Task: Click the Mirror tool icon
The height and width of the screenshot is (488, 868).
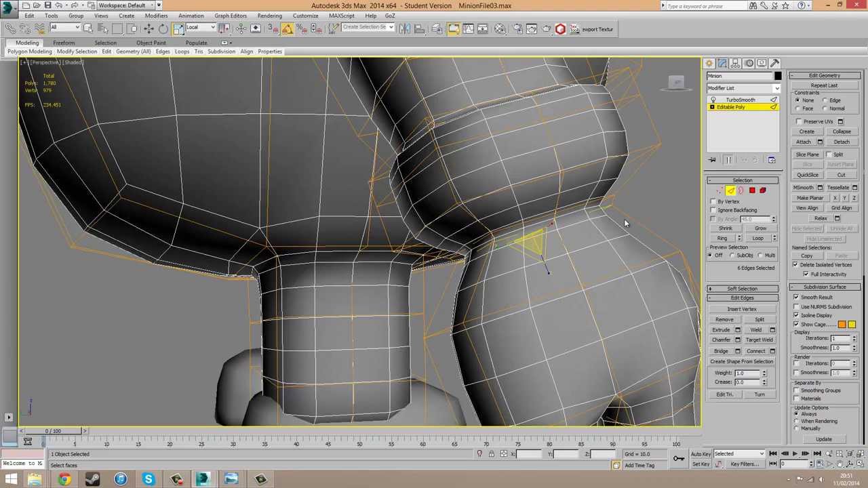Action: tap(405, 28)
